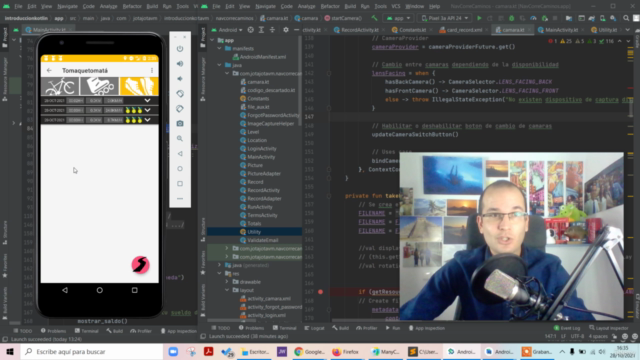The image size is (640, 360).
Task: Open AndroidManifest.xml in project tree
Action: 263,57
